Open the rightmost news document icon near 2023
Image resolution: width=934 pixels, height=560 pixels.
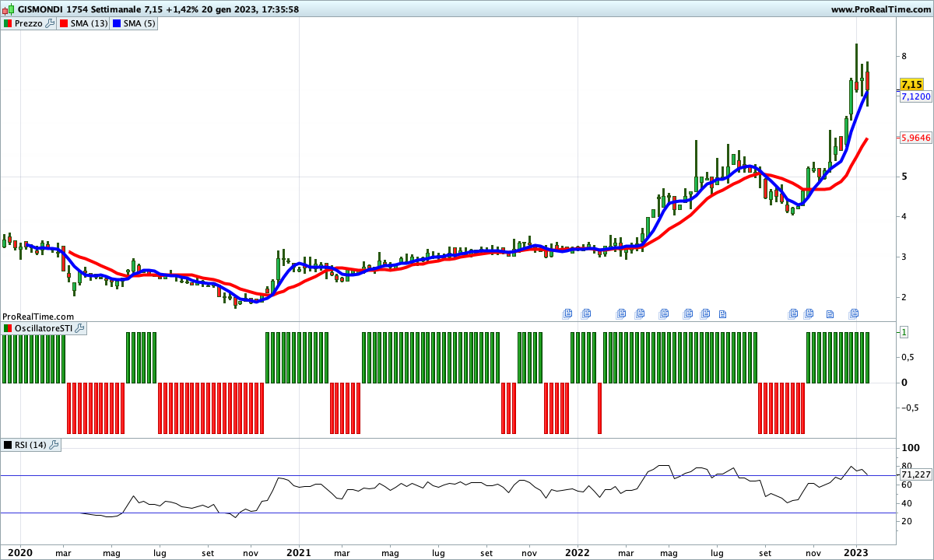pos(854,313)
